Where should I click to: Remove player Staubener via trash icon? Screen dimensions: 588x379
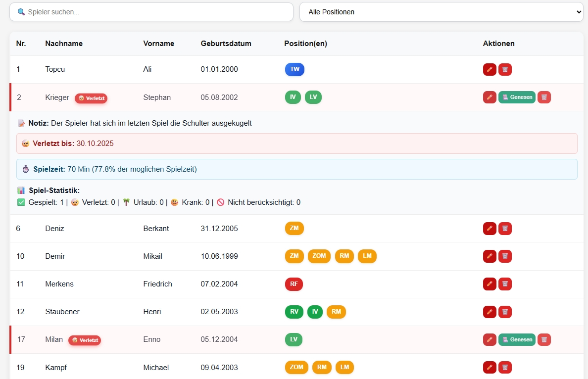coord(505,312)
